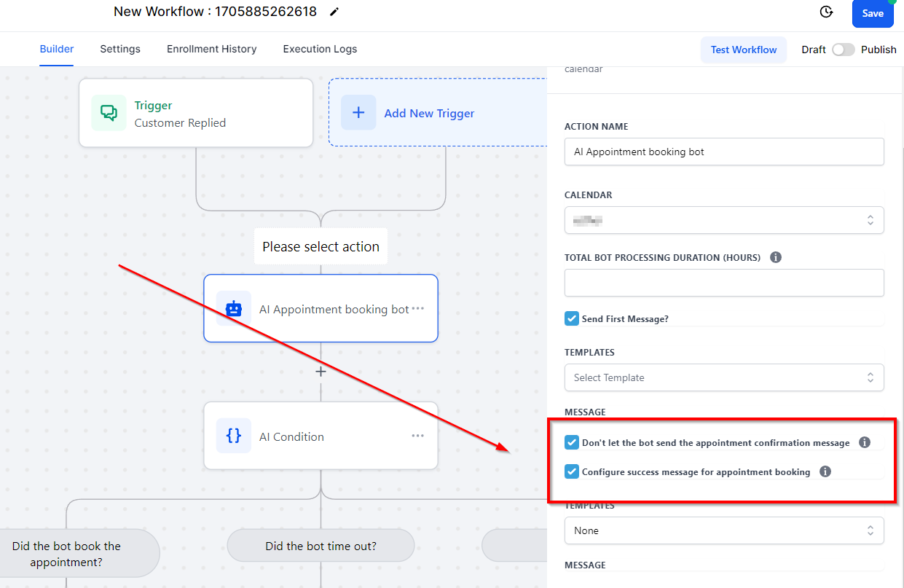Click the pencil icon to rename workflow

(334, 12)
